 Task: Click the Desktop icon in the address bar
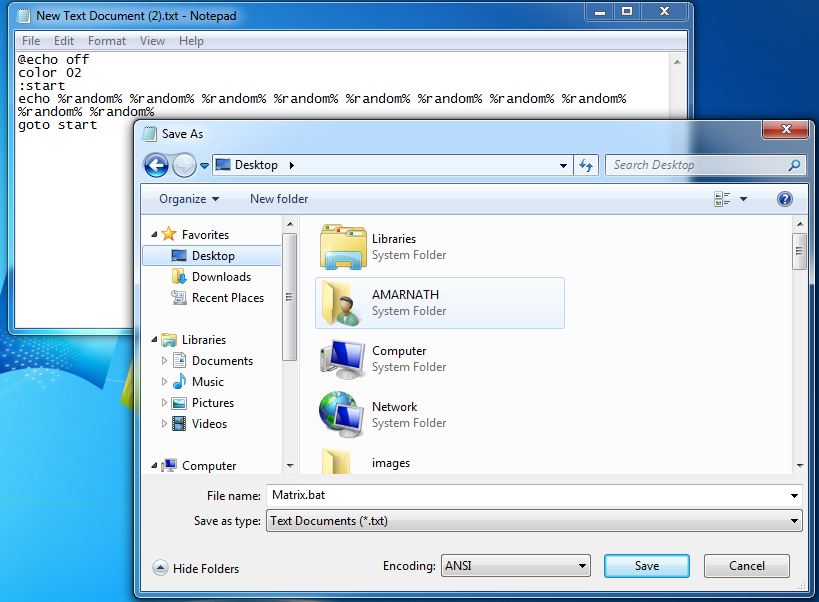click(223, 165)
